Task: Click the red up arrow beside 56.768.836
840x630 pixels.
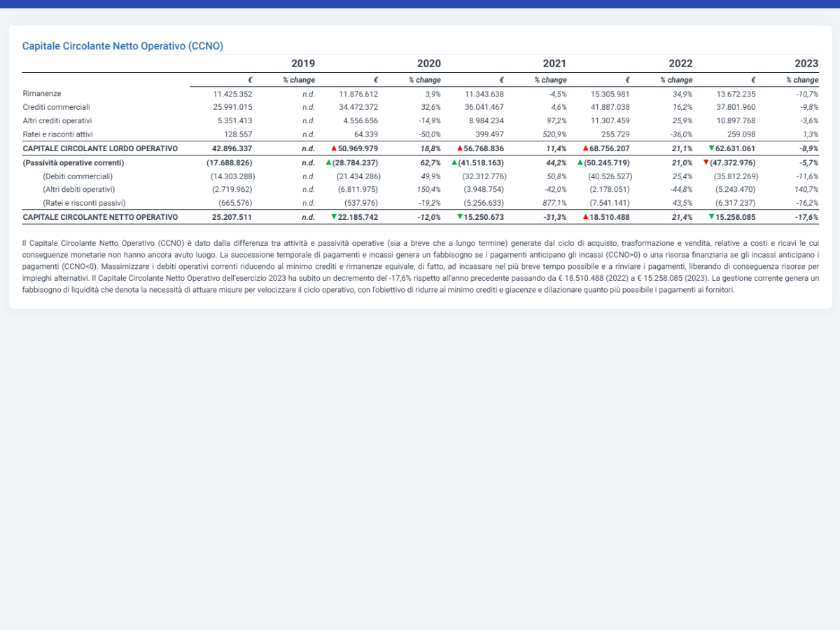Action: (x=459, y=148)
